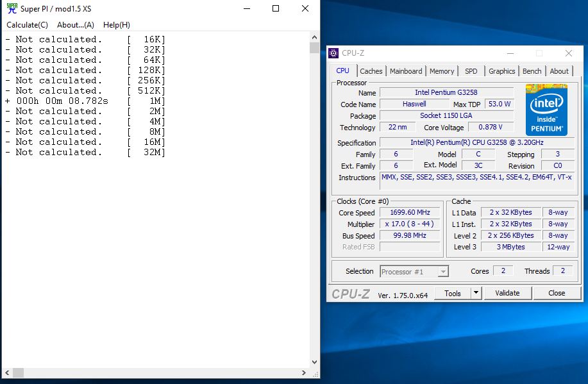588x384 pixels.
Task: Switch to the Memory tab in CPU-Z
Action: (442, 71)
